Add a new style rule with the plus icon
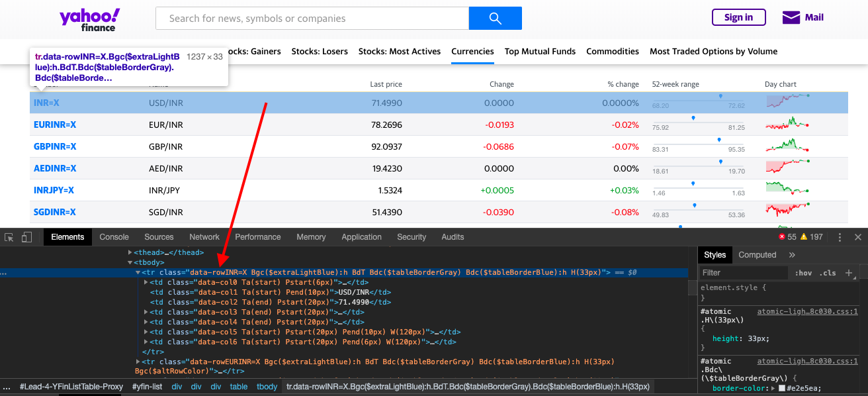The width and height of the screenshot is (868, 396). coord(849,272)
